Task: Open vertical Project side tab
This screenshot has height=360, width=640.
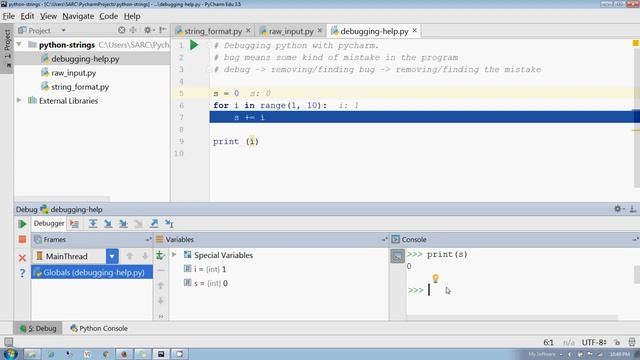Action: 7,48
